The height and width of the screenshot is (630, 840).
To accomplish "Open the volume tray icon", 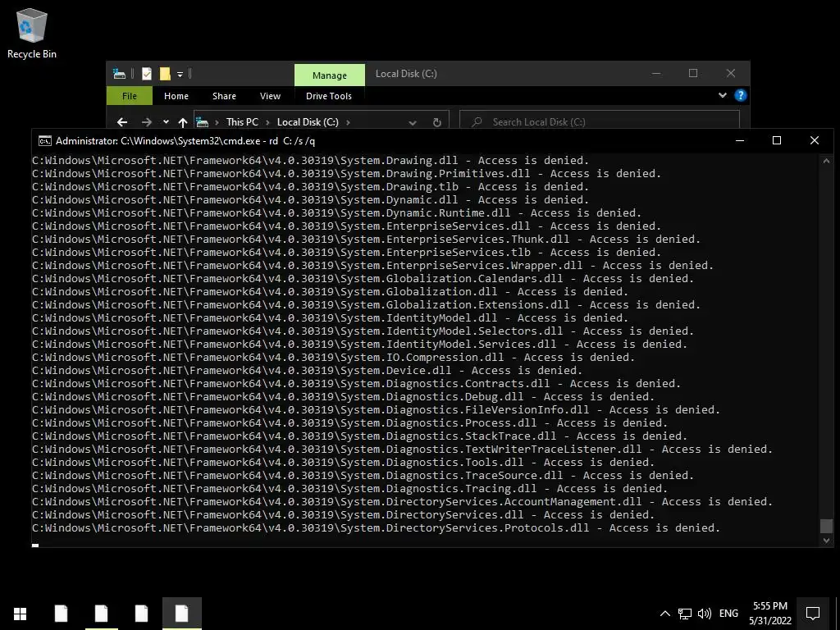I will click(704, 614).
